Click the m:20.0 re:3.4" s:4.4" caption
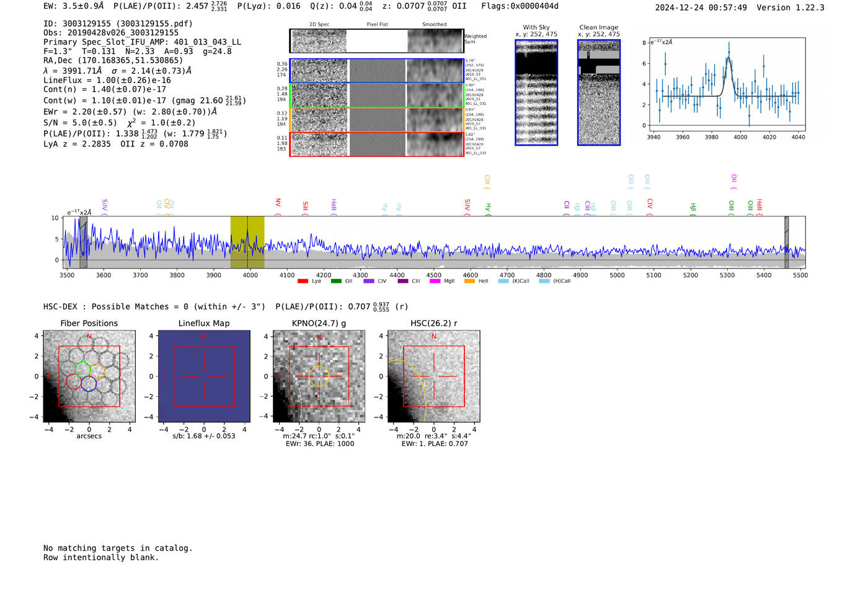 pos(434,436)
